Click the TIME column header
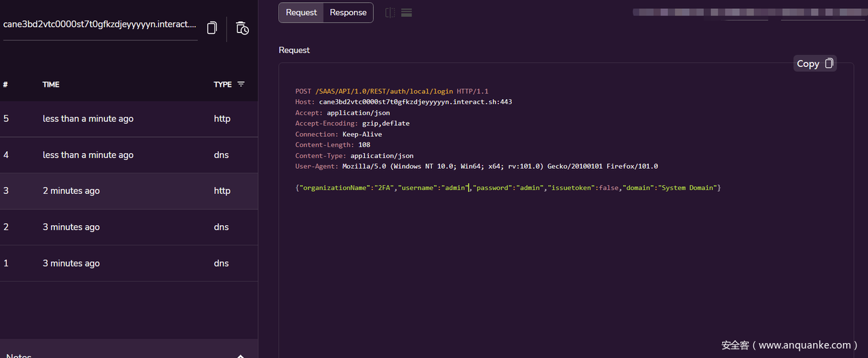The width and height of the screenshot is (868, 358). point(51,85)
